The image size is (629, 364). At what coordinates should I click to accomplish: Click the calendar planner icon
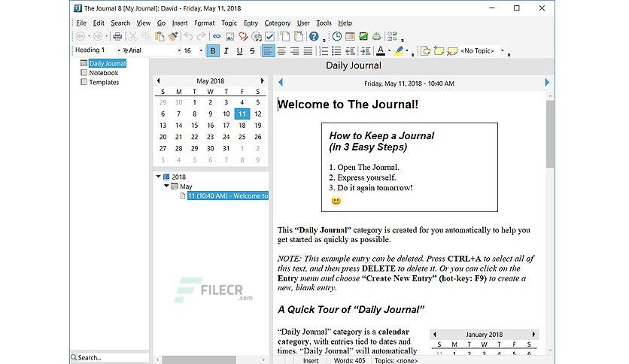(x=350, y=37)
